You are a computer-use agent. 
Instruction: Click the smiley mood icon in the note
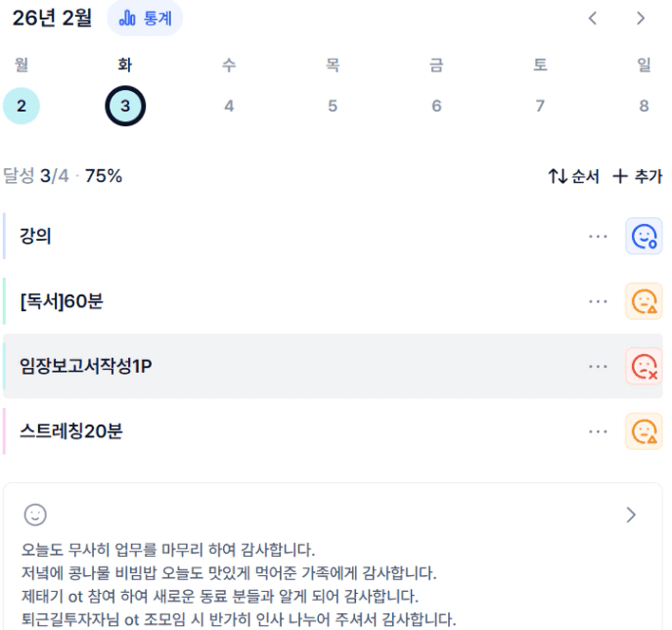click(35, 515)
